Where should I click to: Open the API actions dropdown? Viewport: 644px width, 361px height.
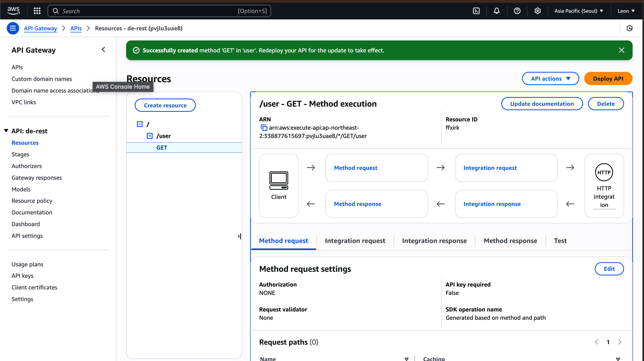tap(550, 79)
